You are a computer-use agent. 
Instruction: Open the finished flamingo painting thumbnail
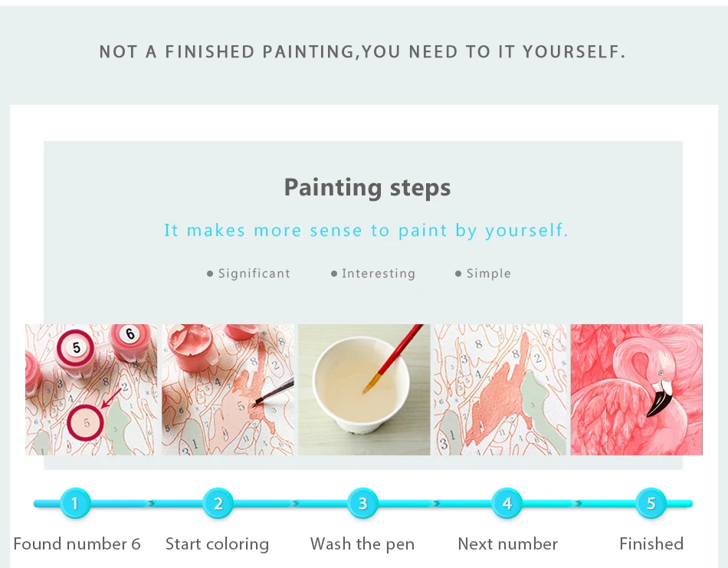637,389
